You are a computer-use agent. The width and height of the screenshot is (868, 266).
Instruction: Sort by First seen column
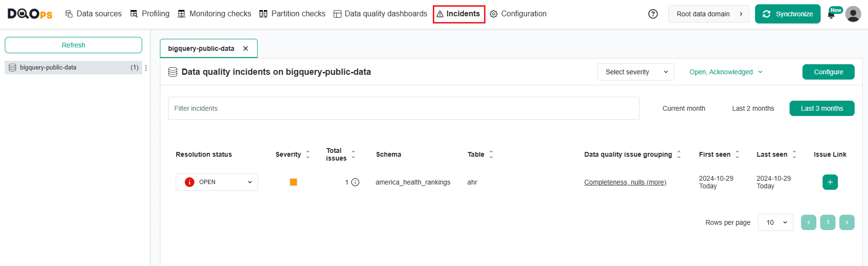[737, 154]
